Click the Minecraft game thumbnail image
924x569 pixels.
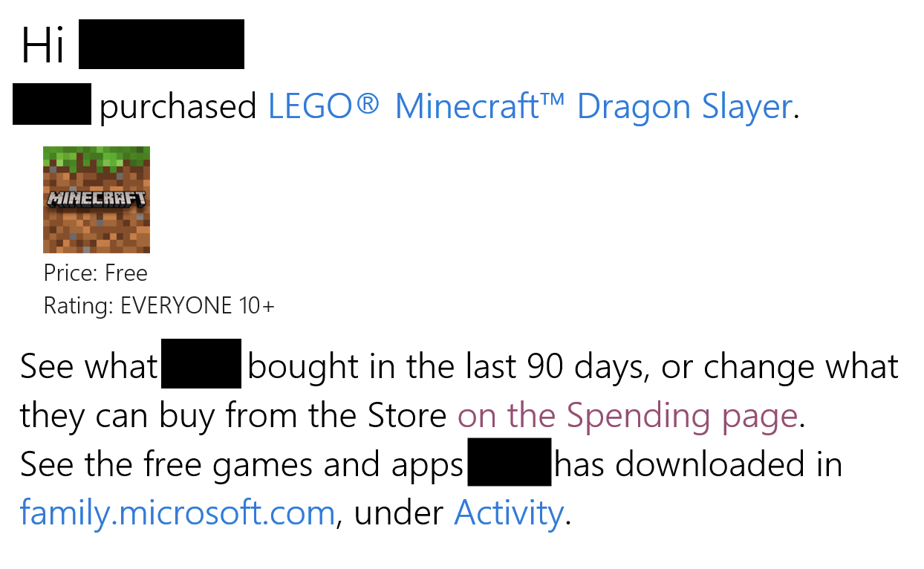click(97, 200)
